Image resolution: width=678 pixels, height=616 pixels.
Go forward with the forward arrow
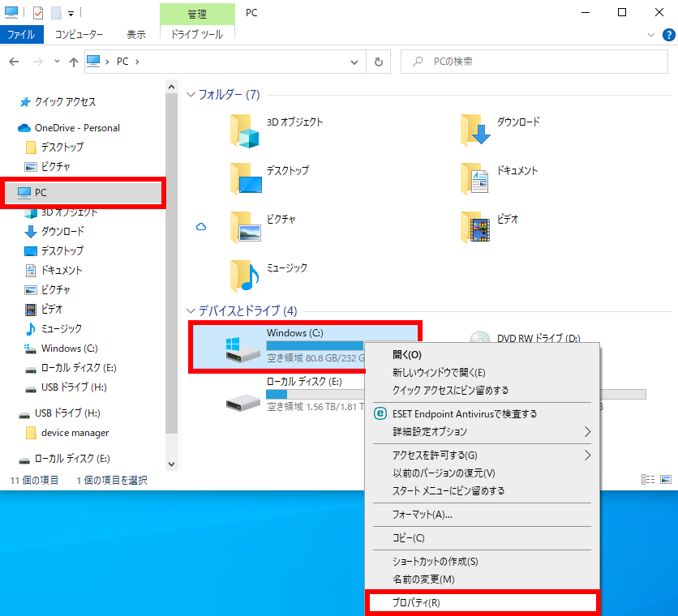pos(38,62)
